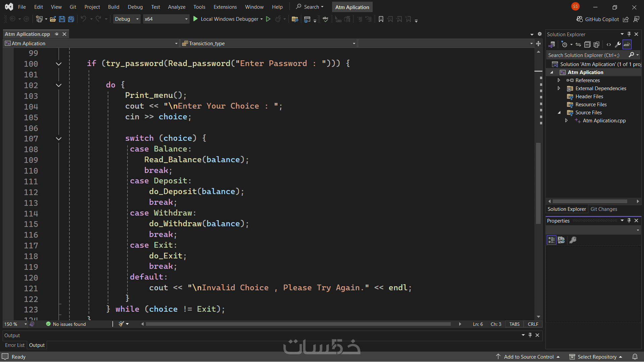
Task: Click Sync with Active Document icon
Action: point(578,45)
